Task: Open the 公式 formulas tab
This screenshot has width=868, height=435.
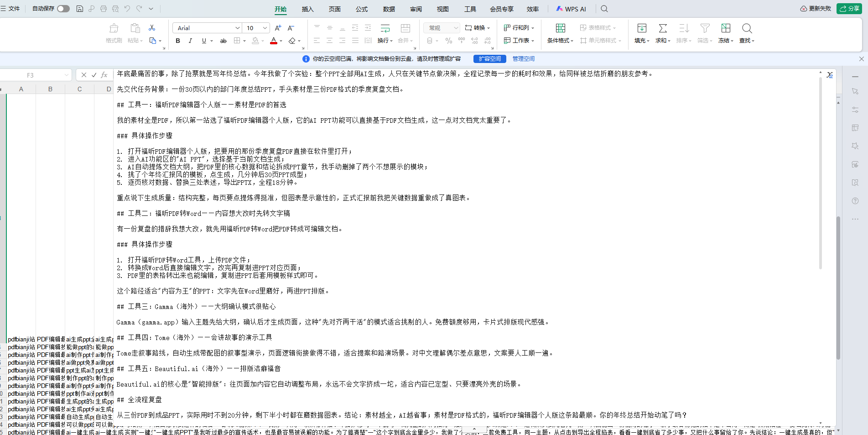Action: point(362,9)
